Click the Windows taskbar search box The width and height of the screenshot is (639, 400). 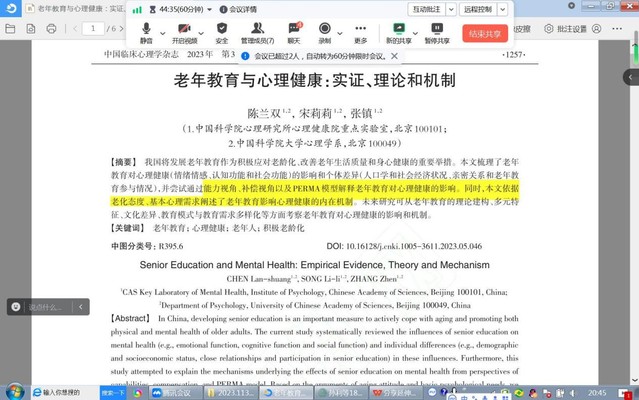coord(70,391)
